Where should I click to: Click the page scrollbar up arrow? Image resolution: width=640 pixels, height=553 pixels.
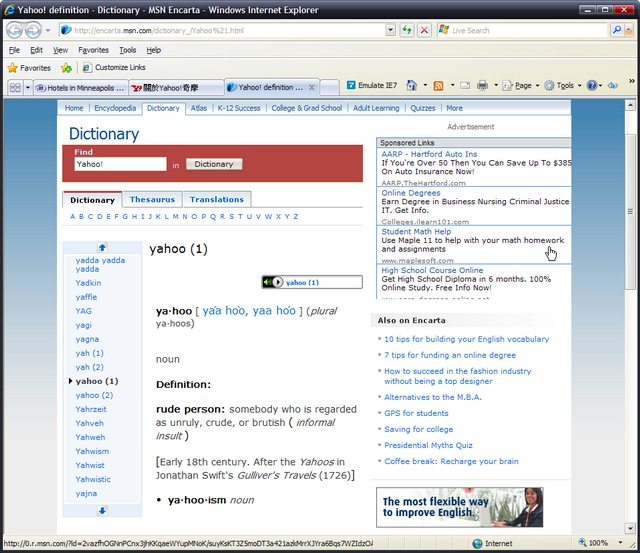tap(630, 105)
